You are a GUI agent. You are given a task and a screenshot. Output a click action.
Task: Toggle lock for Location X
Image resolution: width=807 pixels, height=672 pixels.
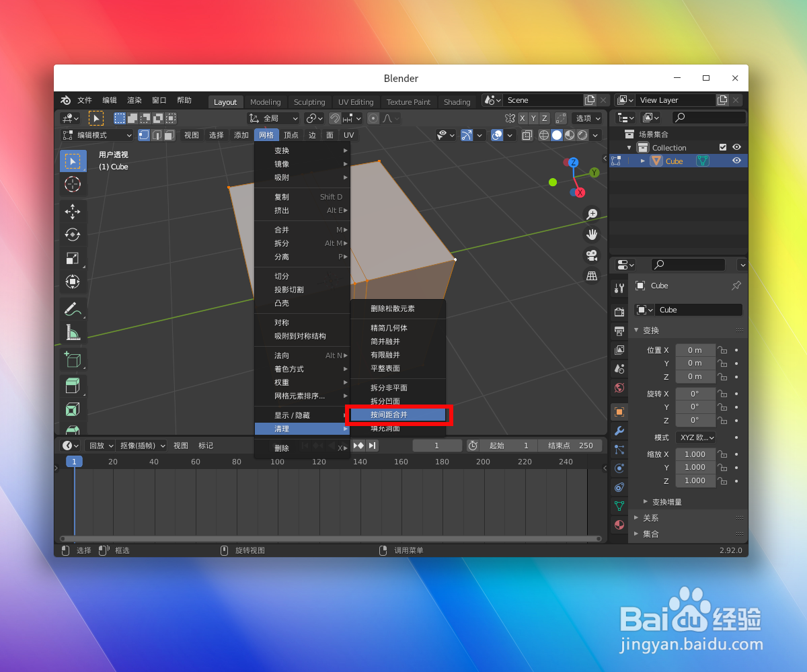tap(722, 350)
